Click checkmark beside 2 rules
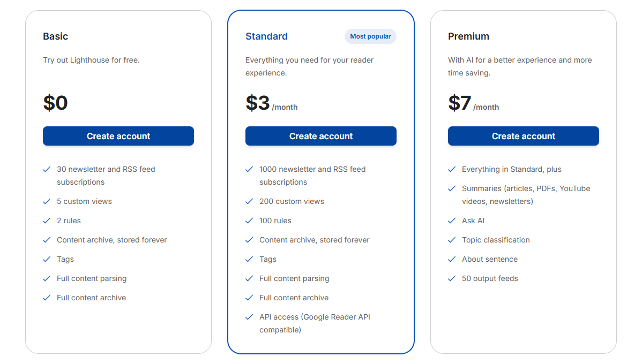 [x=47, y=221]
